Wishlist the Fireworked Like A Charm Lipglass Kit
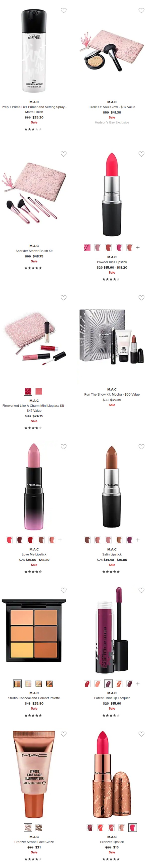The height and width of the screenshot is (868, 149). click(x=63, y=298)
